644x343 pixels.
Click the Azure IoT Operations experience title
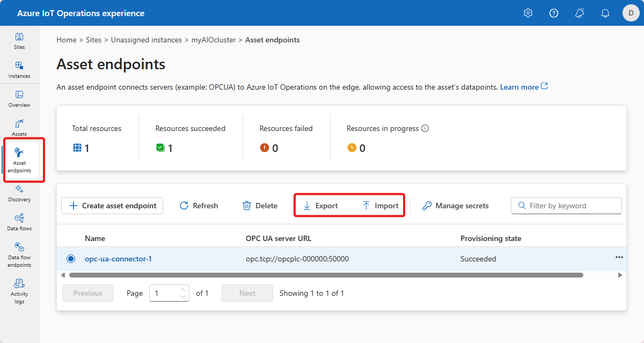(80, 13)
